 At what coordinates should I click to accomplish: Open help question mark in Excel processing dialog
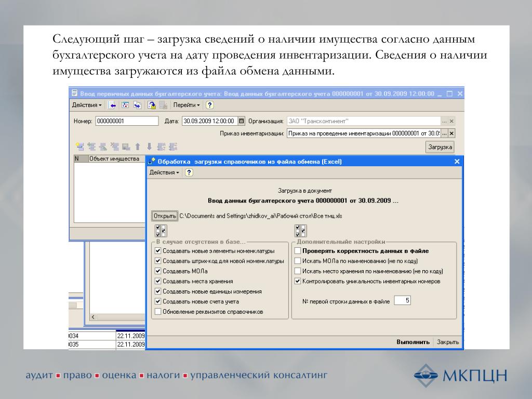[189, 172]
